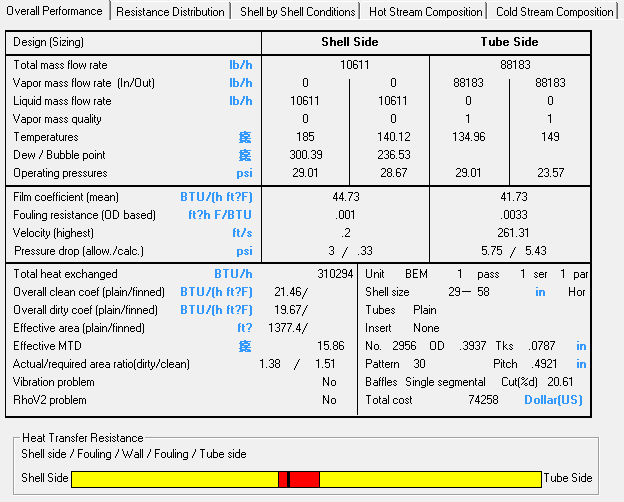Select tube count value 2956
The image size is (624, 502).
[x=404, y=346]
